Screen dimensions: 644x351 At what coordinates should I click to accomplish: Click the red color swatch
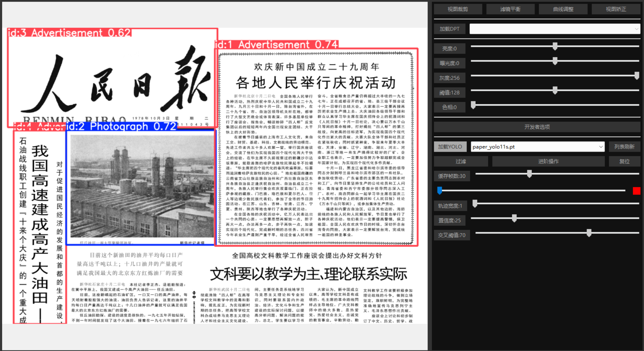636,191
